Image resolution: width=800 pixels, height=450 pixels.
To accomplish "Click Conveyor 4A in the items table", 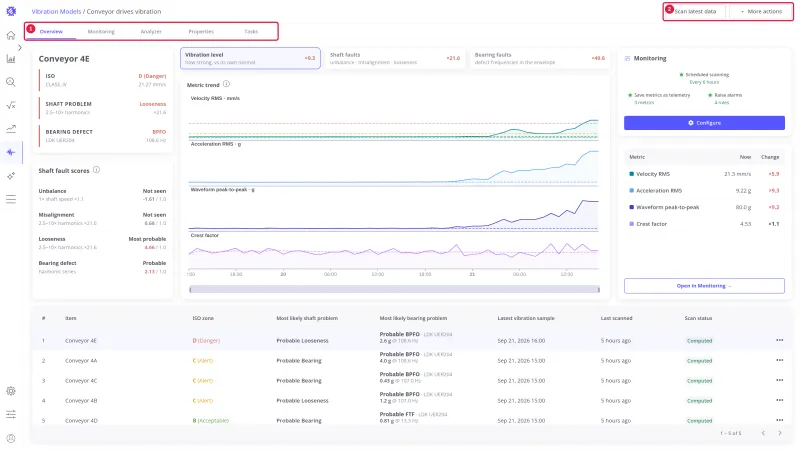I will (81, 360).
